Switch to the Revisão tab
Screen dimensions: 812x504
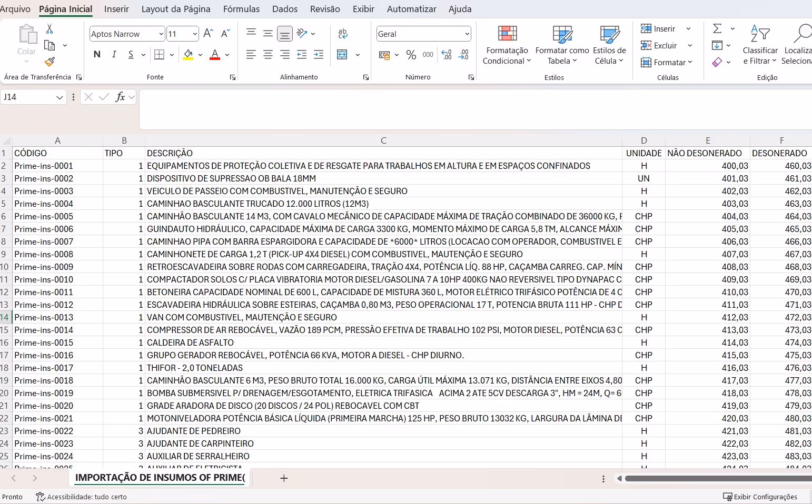[x=325, y=9]
